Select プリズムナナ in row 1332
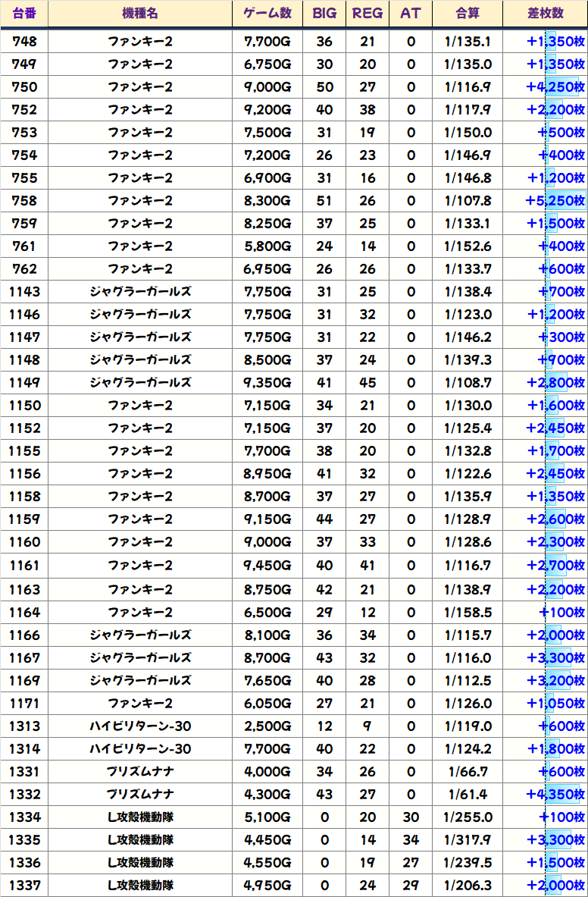588x897 pixels. [x=140, y=795]
